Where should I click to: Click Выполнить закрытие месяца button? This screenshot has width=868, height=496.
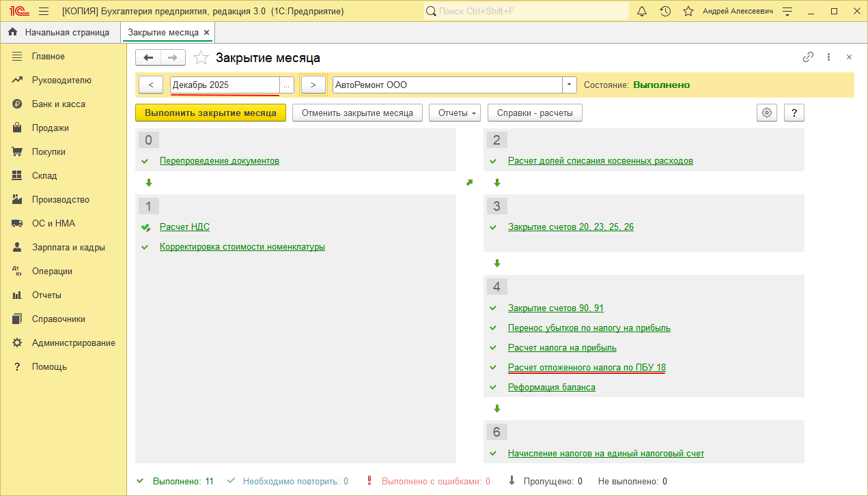click(x=210, y=113)
